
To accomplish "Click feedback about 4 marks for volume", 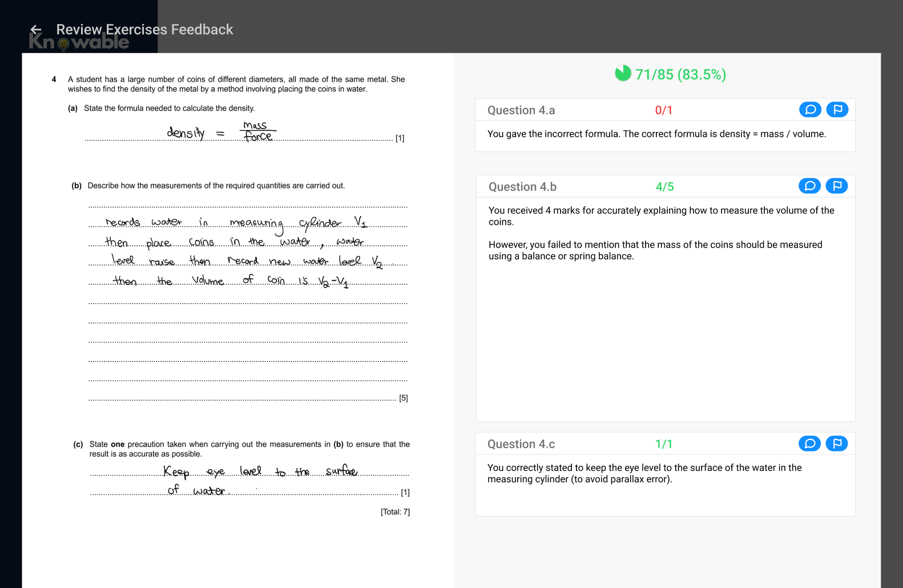I will (x=662, y=216).
